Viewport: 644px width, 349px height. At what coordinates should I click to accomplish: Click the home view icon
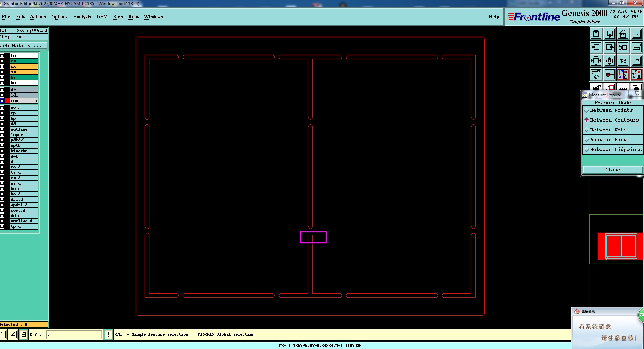coord(623,34)
